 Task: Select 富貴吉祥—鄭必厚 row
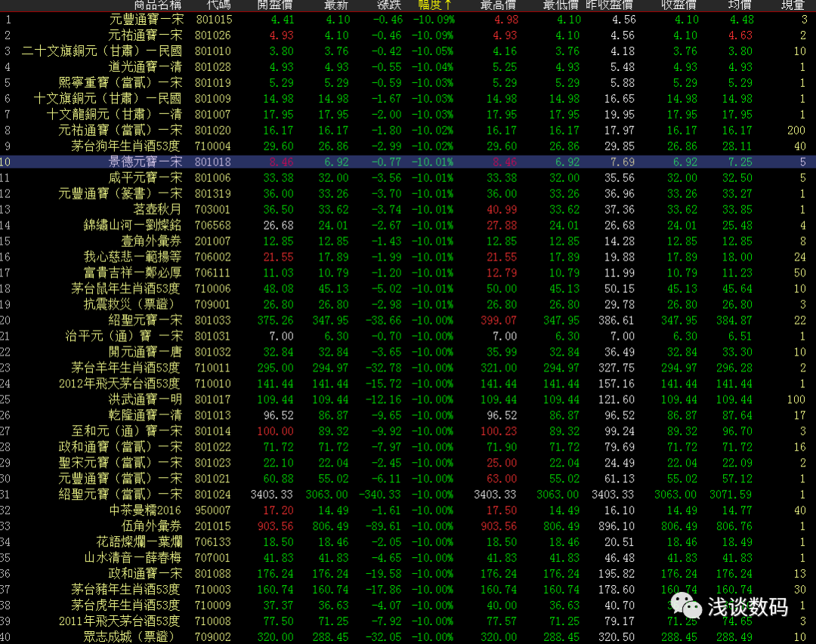(408, 273)
